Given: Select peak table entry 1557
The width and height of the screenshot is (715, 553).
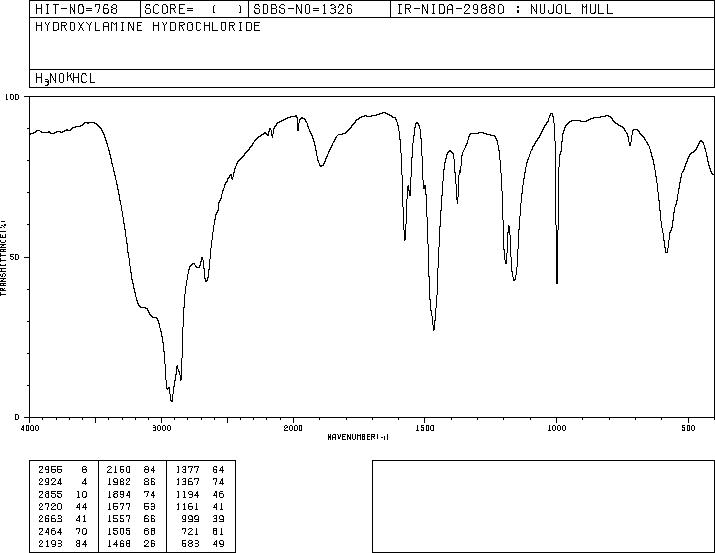Looking at the screenshot, I should 119,519.
